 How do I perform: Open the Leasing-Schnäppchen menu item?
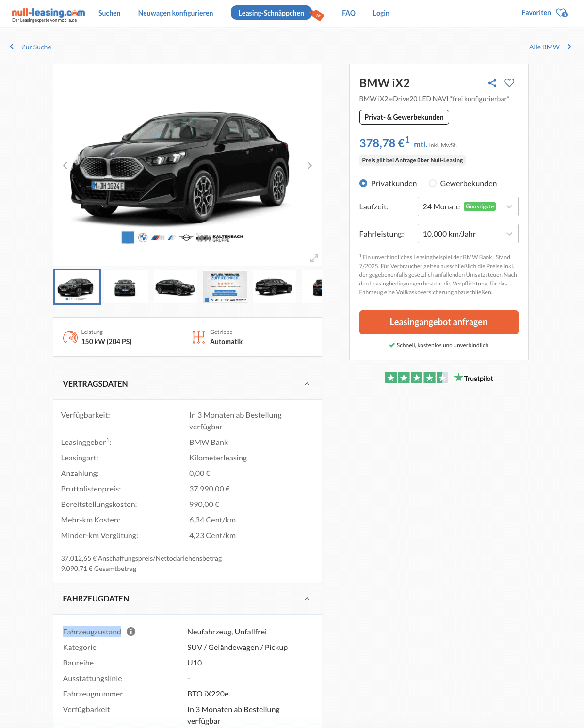tap(271, 13)
